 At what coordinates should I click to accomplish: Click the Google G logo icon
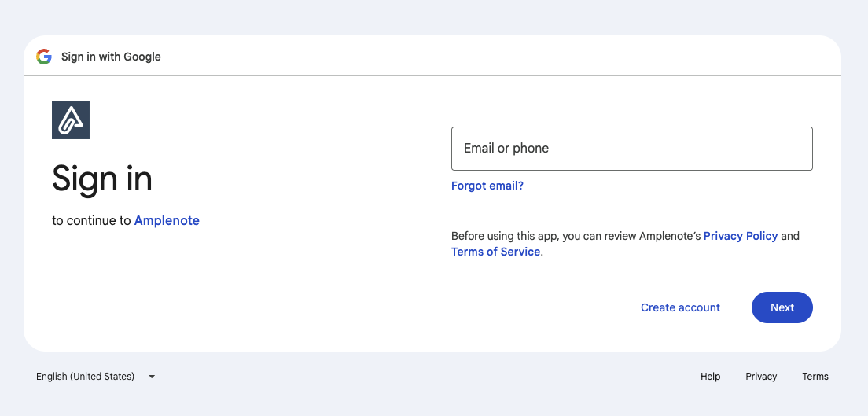pyautogui.click(x=44, y=57)
